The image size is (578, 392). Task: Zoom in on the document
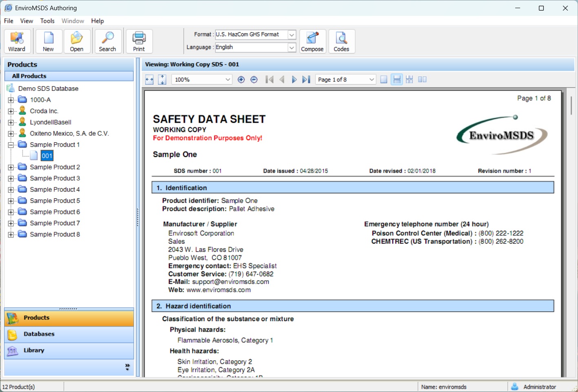point(241,79)
